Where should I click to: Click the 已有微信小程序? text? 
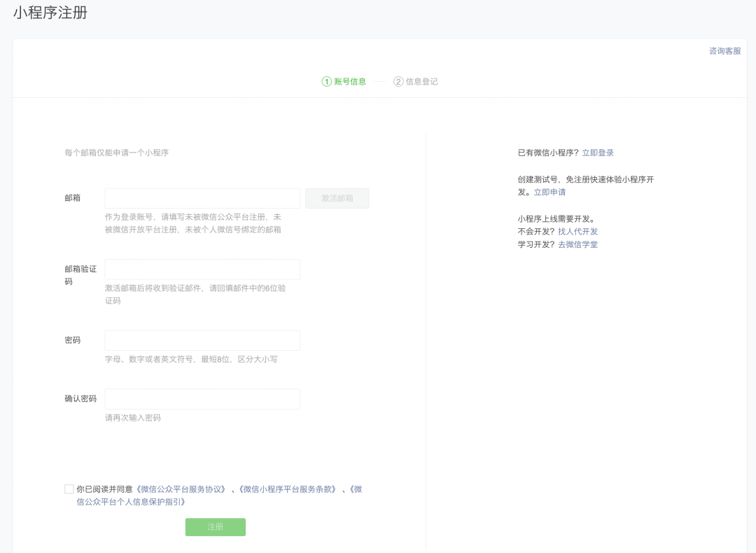tap(548, 153)
